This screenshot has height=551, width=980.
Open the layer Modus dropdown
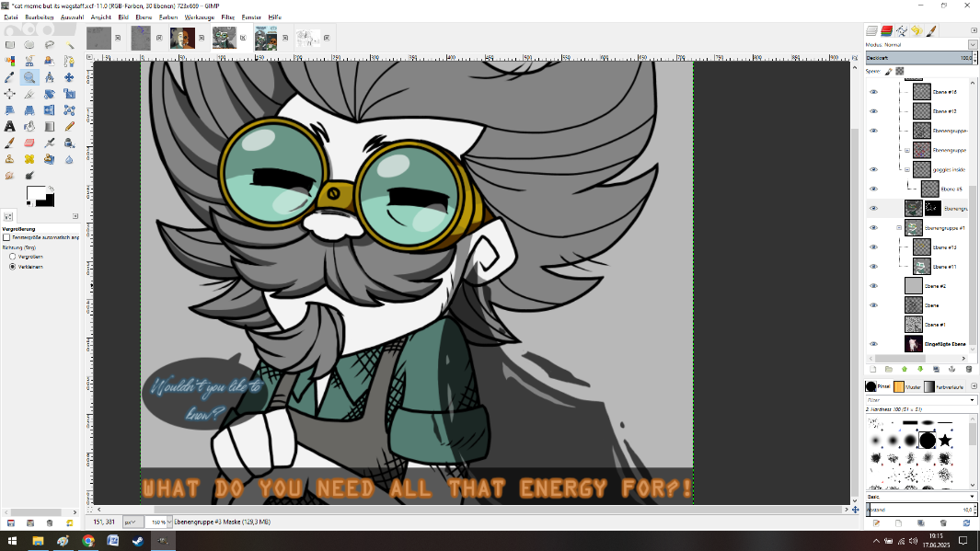(972, 44)
